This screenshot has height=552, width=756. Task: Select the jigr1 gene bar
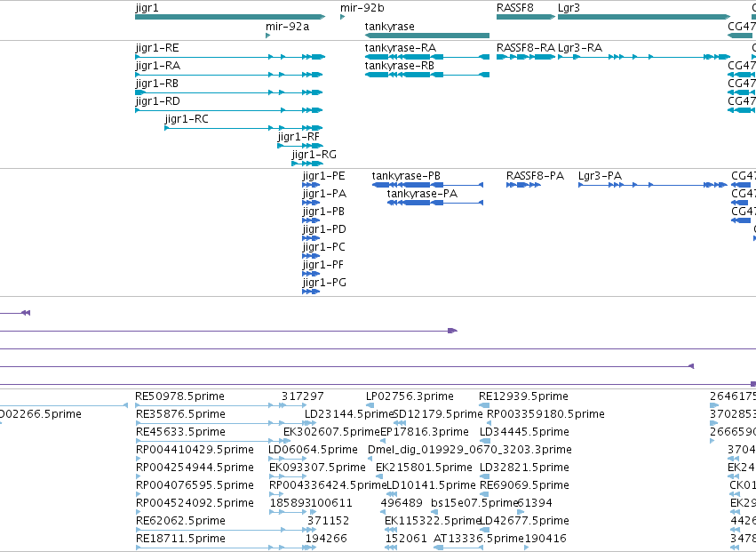pos(230,17)
